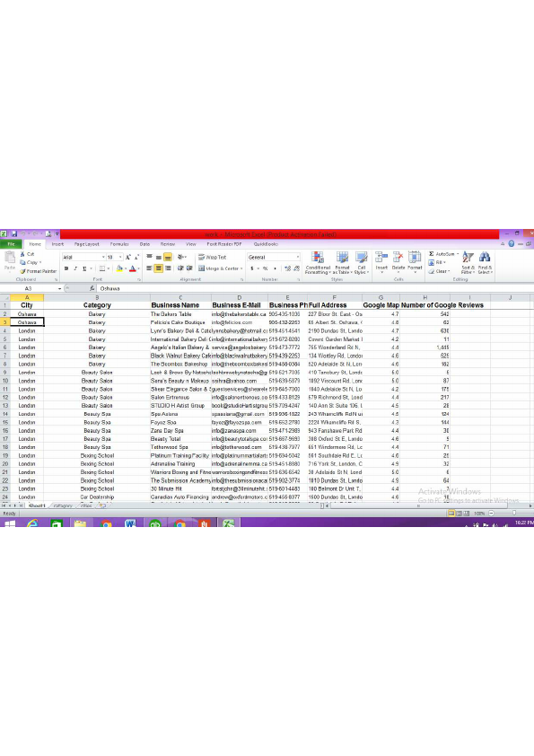Open the category sheet tab

[63, 505]
